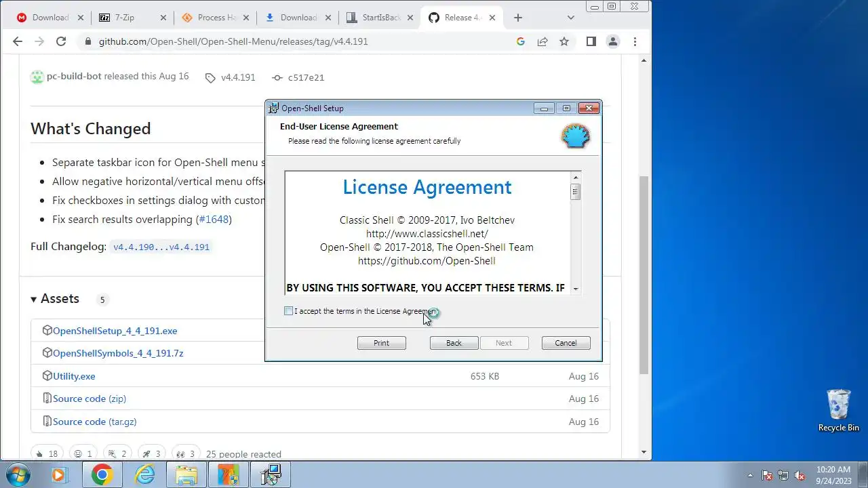Click the dimmed Next button in setup

click(503, 343)
